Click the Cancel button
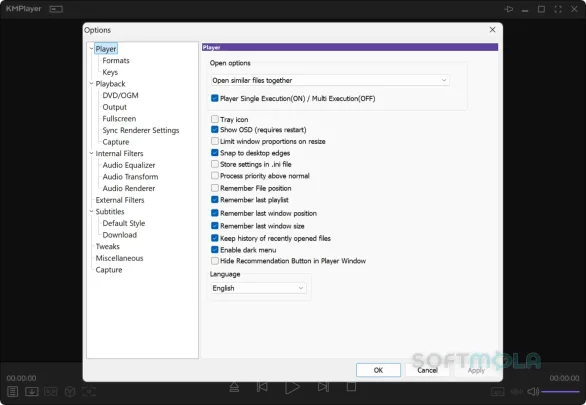The width and height of the screenshot is (586, 405). coord(427,370)
